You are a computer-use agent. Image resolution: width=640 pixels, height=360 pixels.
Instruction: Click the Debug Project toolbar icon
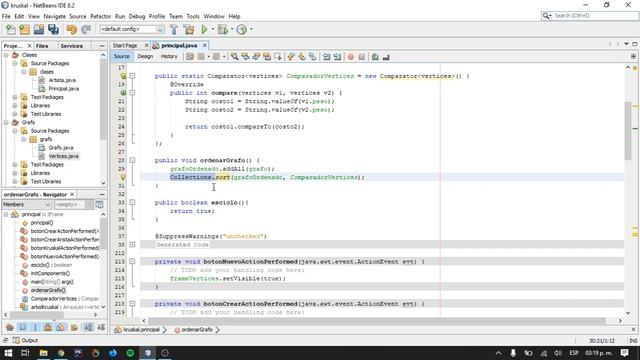pos(223,29)
